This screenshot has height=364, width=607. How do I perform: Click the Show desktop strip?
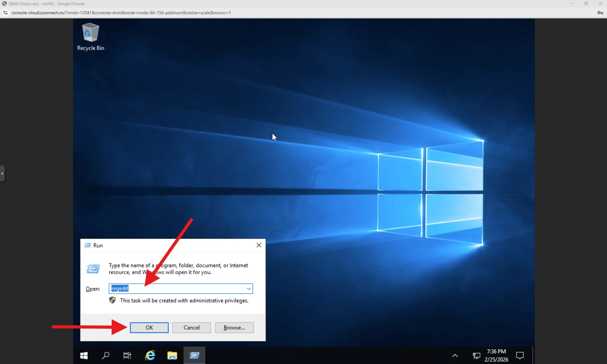coord(534,355)
